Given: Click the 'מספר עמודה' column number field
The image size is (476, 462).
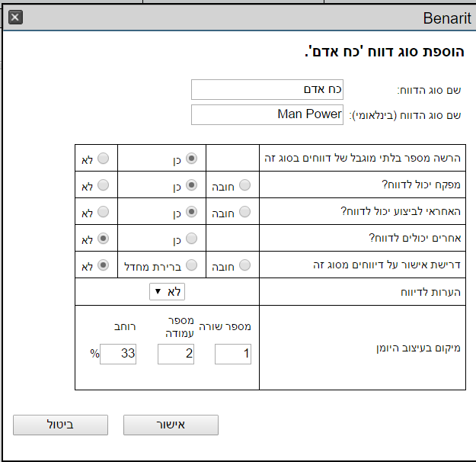Looking at the screenshot, I should (176, 354).
